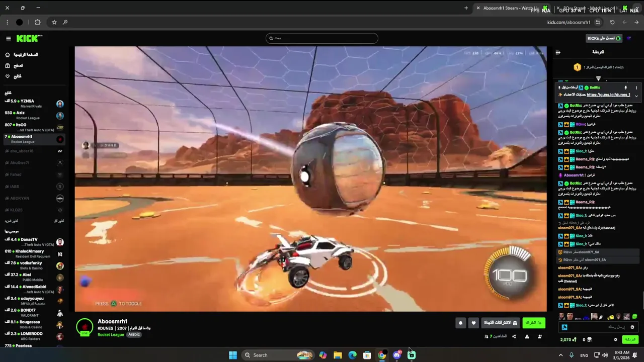Click the browser reload icon
Image resolution: width=644 pixels, height=362 pixels.
pos(612,22)
